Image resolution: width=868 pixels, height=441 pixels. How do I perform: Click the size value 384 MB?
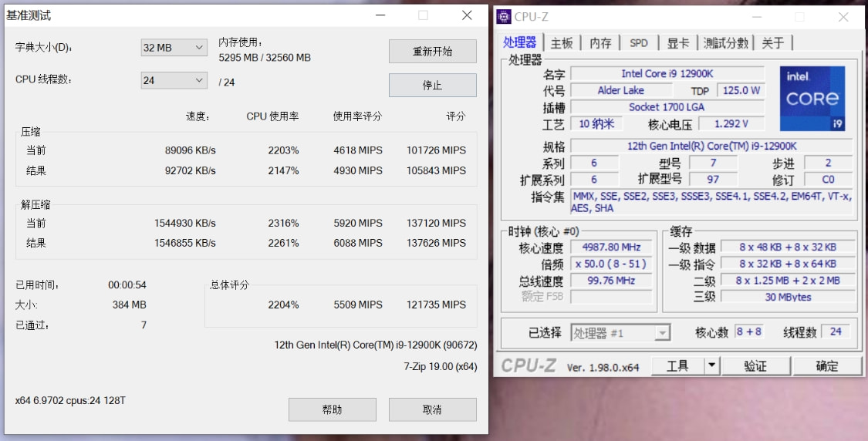[x=129, y=305]
